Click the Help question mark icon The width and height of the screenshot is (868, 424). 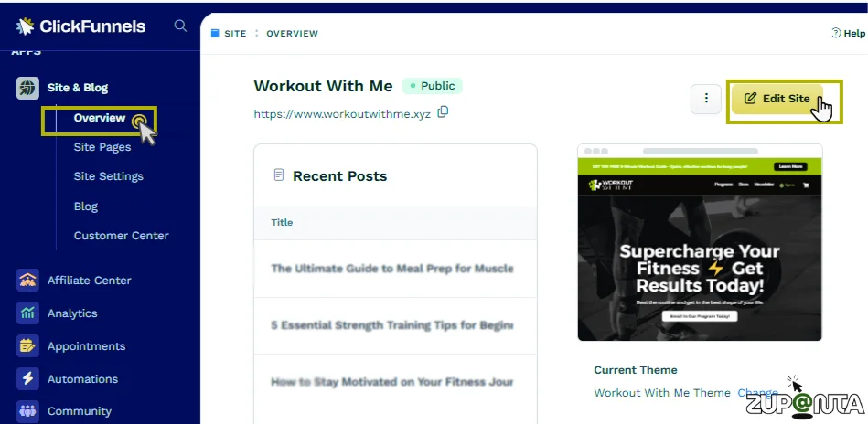click(x=837, y=33)
